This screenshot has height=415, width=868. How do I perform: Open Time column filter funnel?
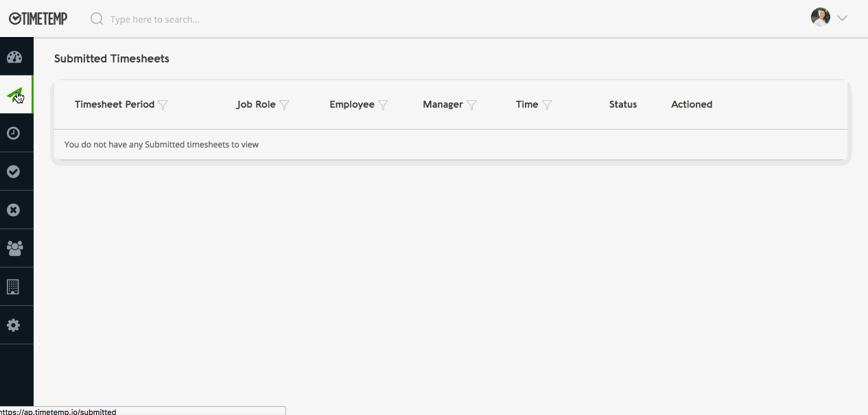point(547,105)
